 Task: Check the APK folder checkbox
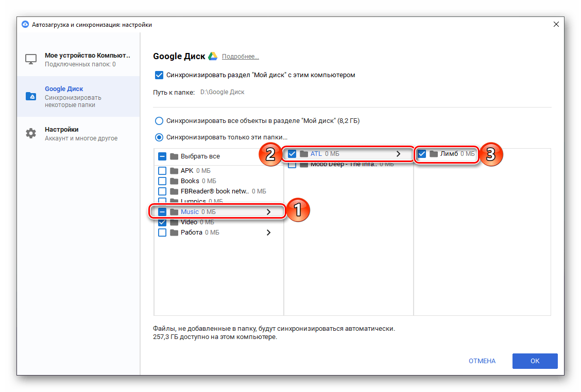162,171
